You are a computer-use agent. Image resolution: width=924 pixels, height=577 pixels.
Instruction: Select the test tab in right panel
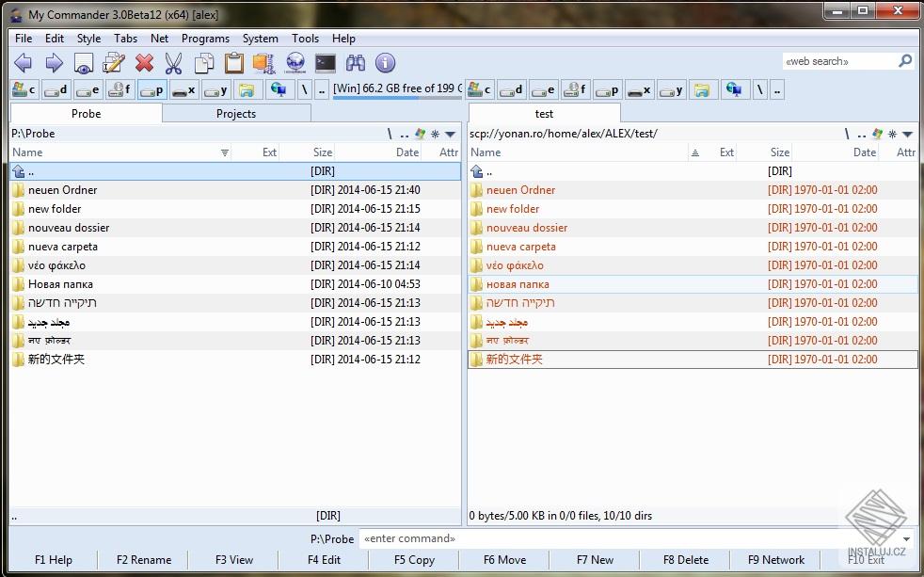click(x=544, y=114)
